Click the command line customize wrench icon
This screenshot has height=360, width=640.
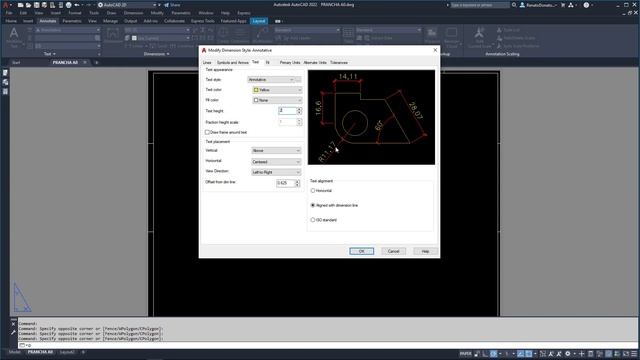pyautogui.click(x=13, y=333)
